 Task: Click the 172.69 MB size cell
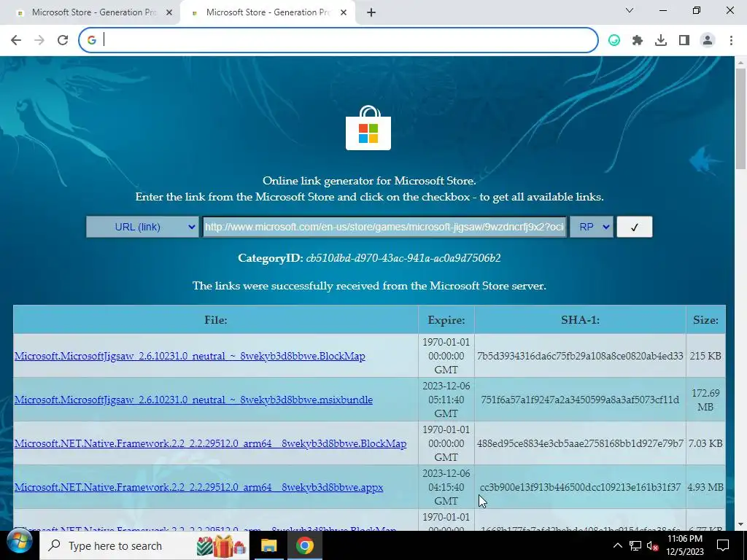[x=705, y=400]
